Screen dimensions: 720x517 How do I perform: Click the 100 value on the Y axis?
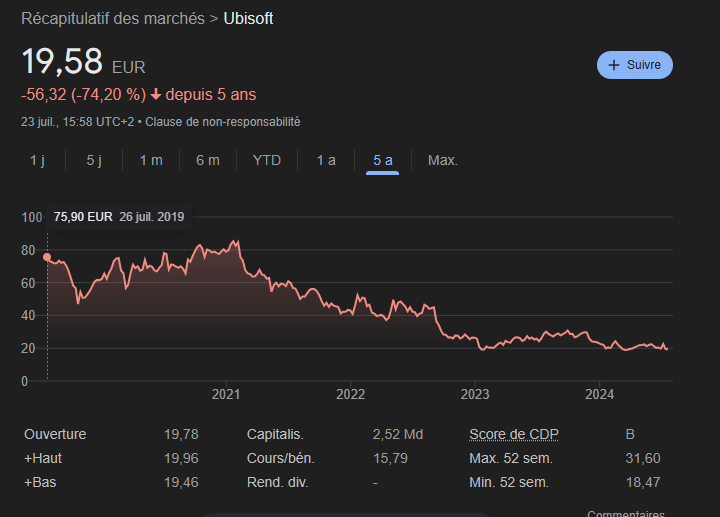32,217
